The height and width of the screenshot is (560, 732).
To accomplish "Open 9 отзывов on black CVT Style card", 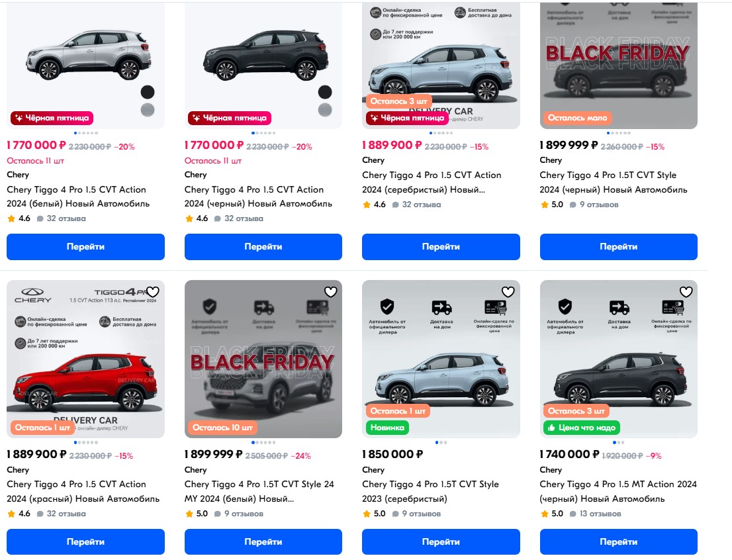I will 597,205.
